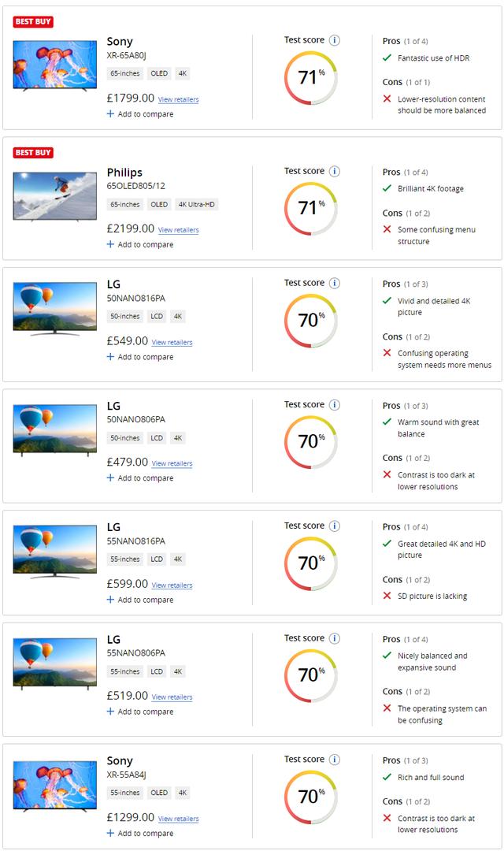
Task: Click the info icon for LG 55NANO816PA score
Action: 335,526
